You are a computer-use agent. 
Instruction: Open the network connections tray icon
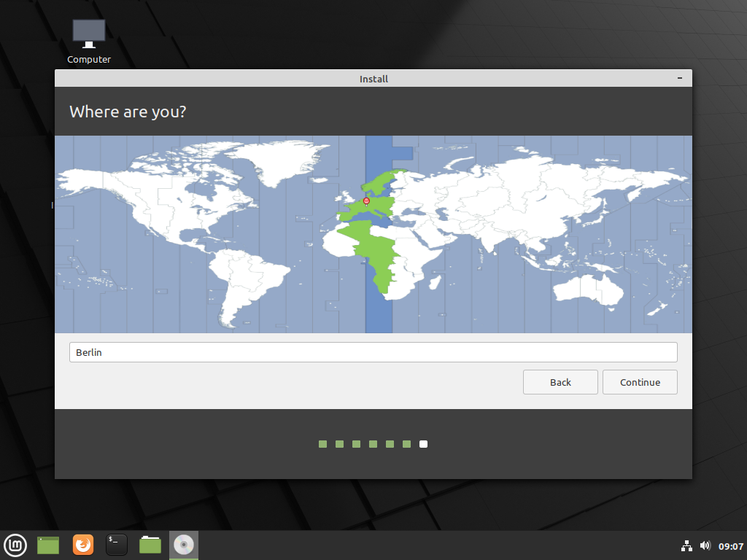point(686,545)
